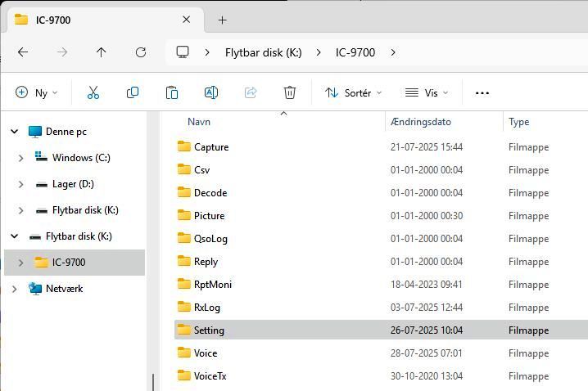Select Lager (D:) in navigation pane
The image size is (588, 391).
[73, 184]
